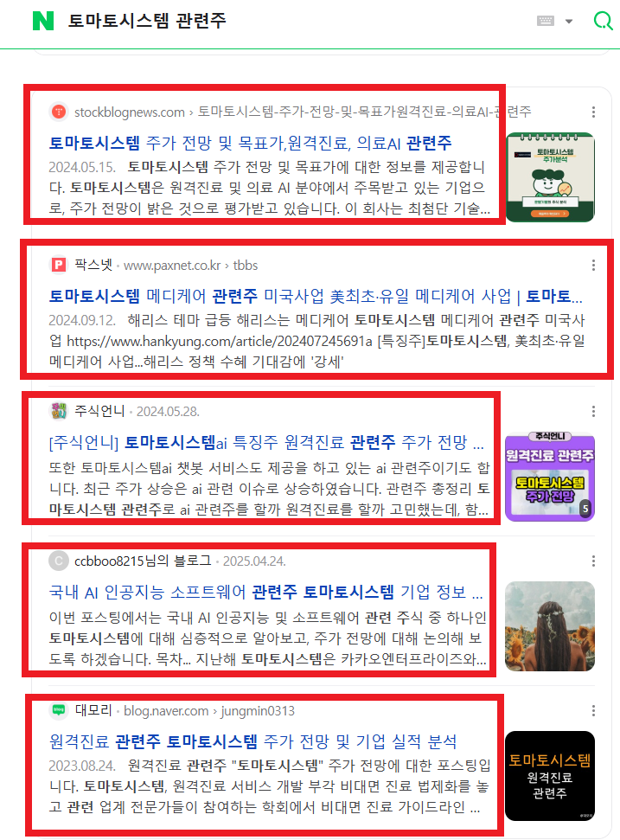The height and width of the screenshot is (840, 620).
Task: Open more options for 대모리 result
Action: tap(593, 711)
